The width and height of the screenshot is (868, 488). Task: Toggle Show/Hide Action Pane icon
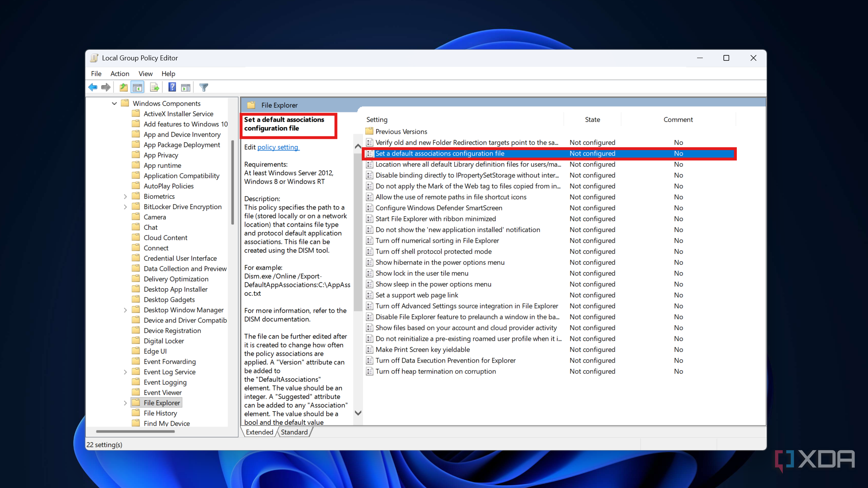[x=185, y=88]
